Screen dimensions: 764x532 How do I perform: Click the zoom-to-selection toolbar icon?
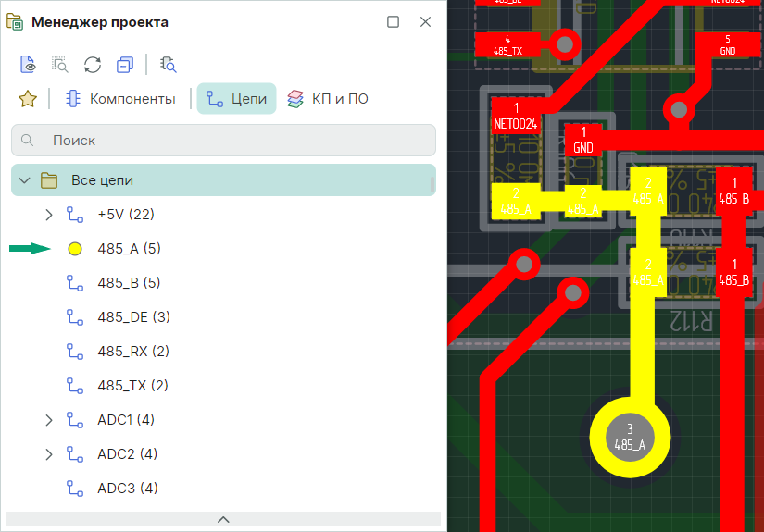click(60, 64)
